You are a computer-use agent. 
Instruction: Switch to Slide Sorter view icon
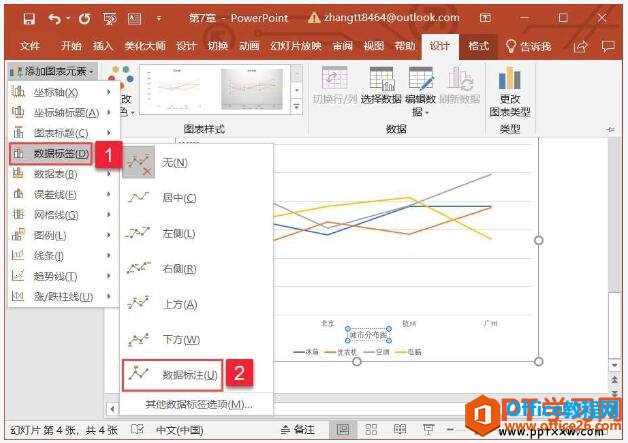tap(371, 430)
